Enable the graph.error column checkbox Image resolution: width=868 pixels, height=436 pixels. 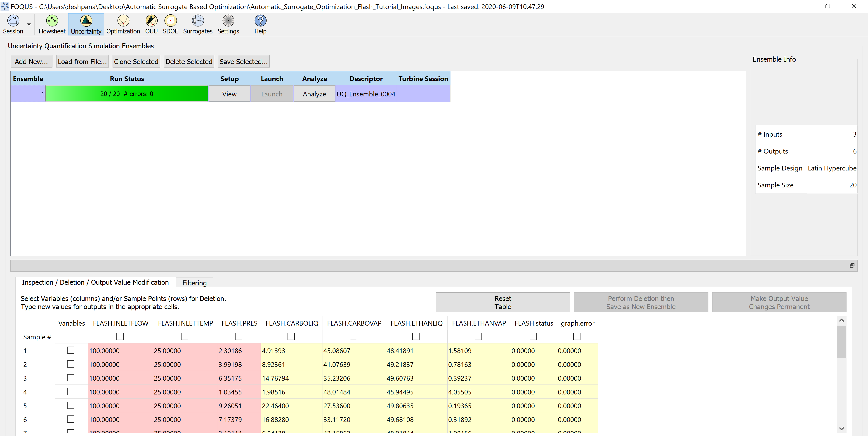coord(577,336)
